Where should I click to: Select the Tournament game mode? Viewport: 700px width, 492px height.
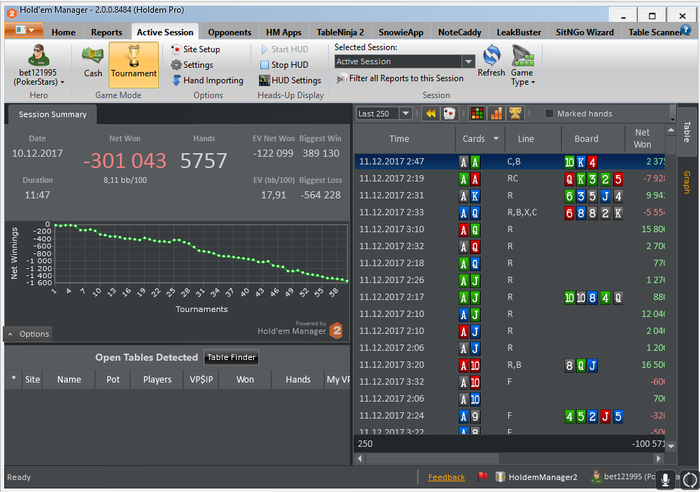click(x=133, y=64)
